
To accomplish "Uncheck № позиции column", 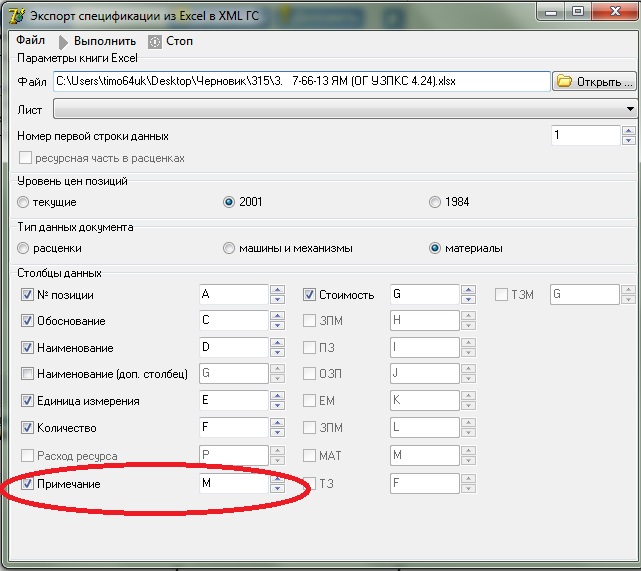I will click(27, 295).
